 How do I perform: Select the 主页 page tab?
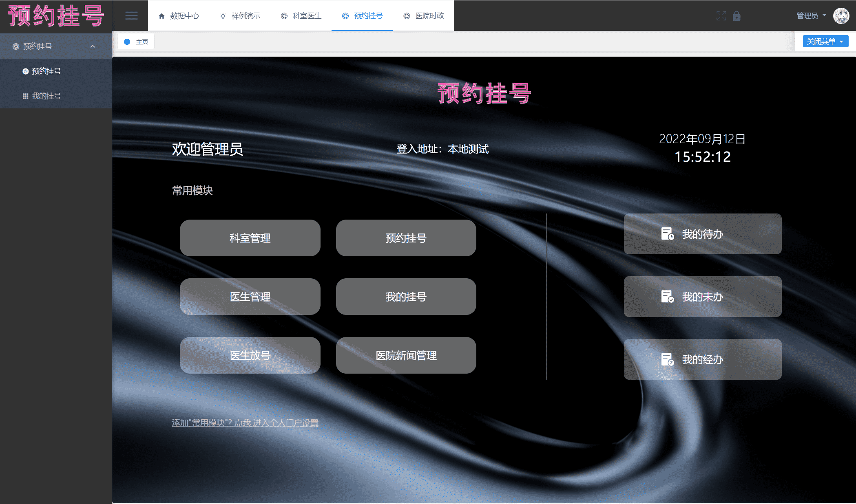(136, 42)
